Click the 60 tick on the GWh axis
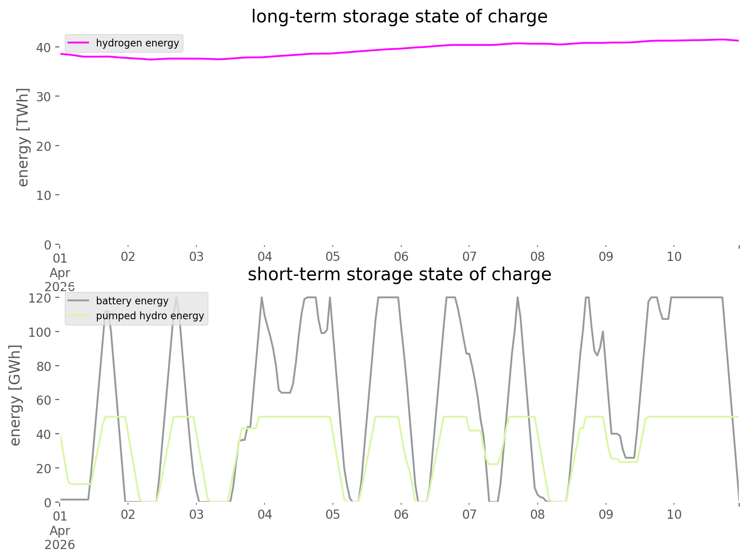This screenshot has height=560, width=748. pyautogui.click(x=43, y=400)
